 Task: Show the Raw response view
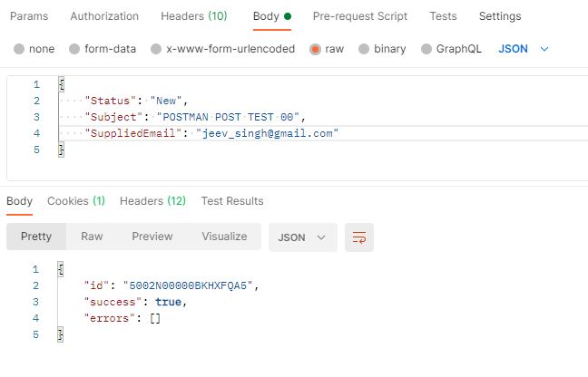point(92,237)
